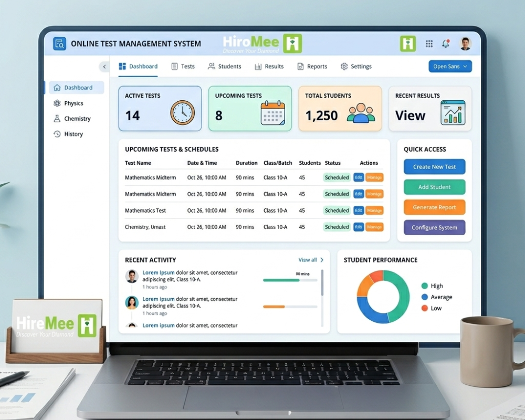Click Scheduled status of Chemistry, Umast
Screen dimensions: 525x420
(337, 227)
